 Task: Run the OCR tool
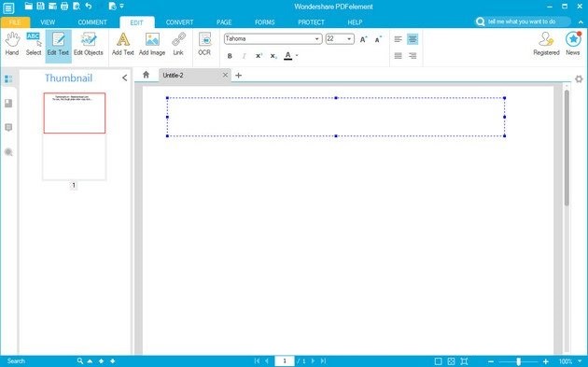click(x=204, y=44)
